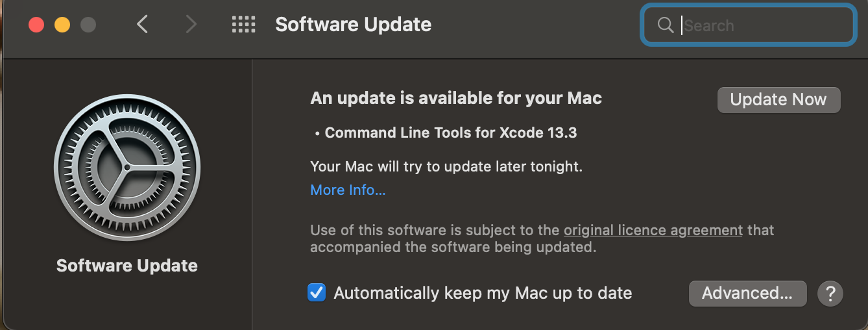Open the More Info… link

coord(348,190)
